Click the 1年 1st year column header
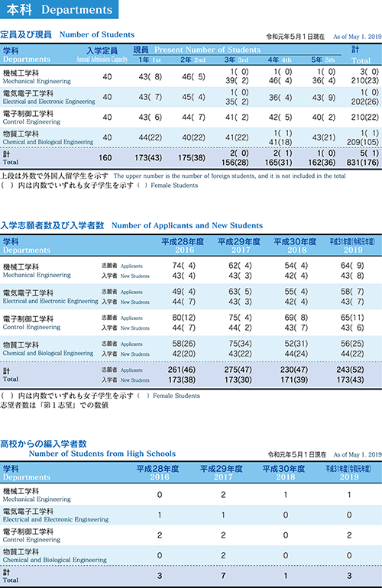 pyautogui.click(x=150, y=60)
